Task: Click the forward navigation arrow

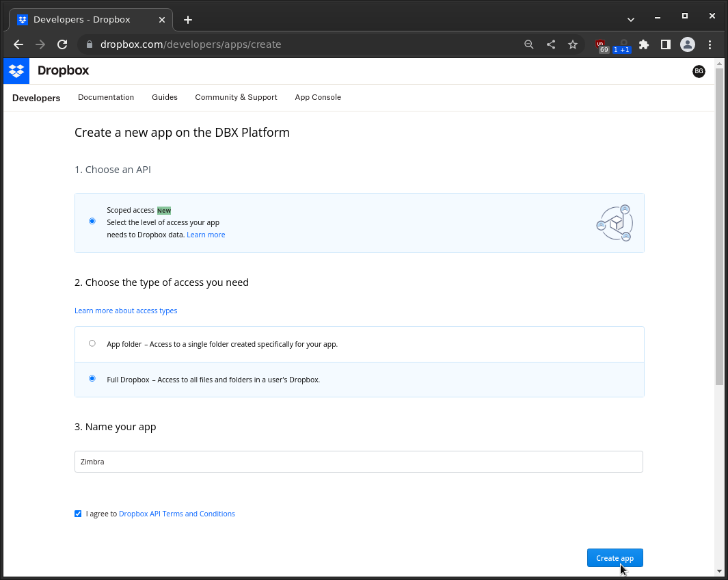Action: 40,44
